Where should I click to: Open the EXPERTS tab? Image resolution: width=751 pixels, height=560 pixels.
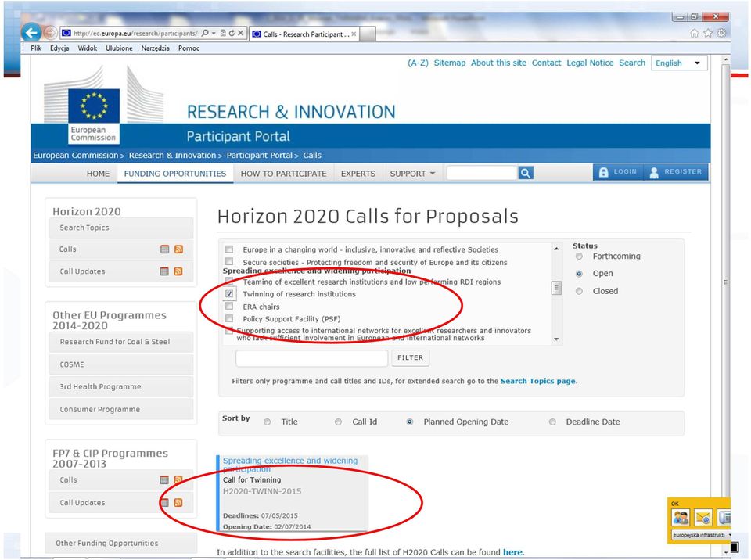click(x=358, y=174)
